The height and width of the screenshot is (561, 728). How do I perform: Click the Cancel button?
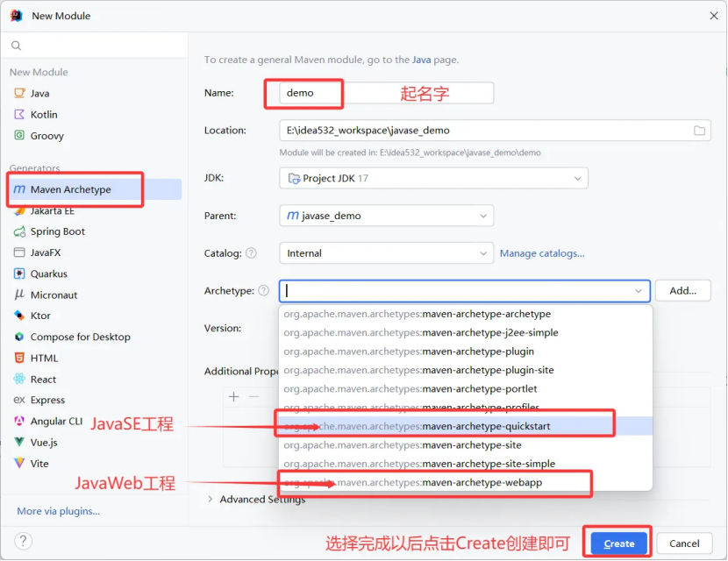(x=684, y=543)
